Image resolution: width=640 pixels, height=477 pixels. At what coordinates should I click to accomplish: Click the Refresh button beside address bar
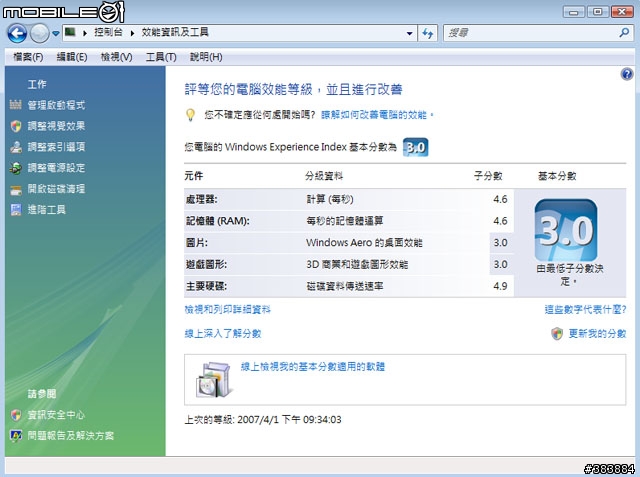(x=427, y=33)
